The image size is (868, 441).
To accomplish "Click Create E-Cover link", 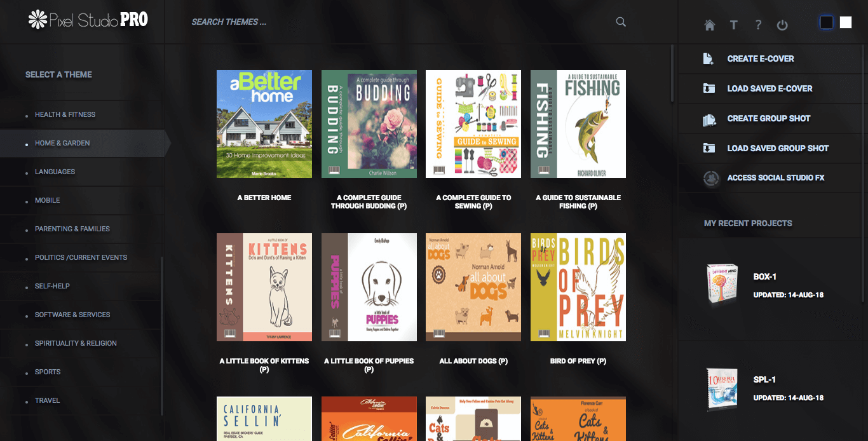I will pos(761,58).
